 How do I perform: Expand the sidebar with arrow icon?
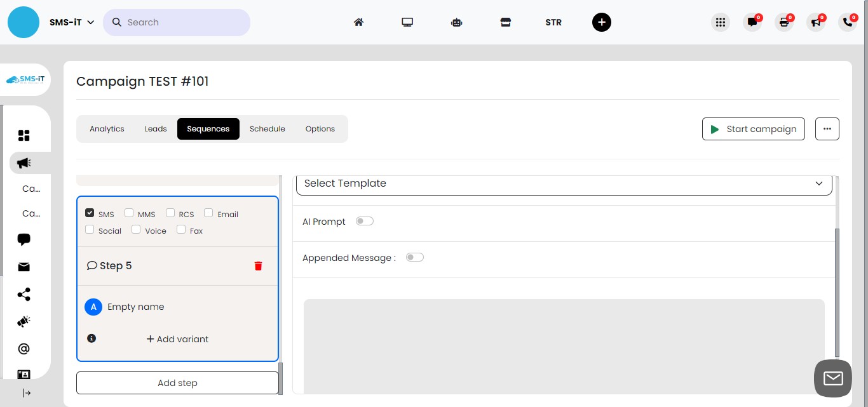[x=27, y=393]
